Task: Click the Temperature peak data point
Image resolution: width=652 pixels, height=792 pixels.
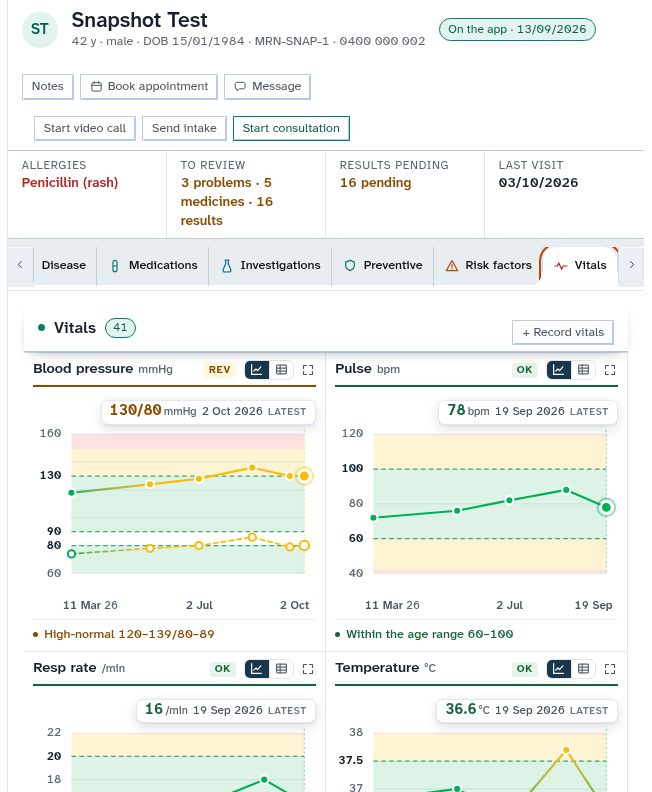Action: (x=566, y=750)
